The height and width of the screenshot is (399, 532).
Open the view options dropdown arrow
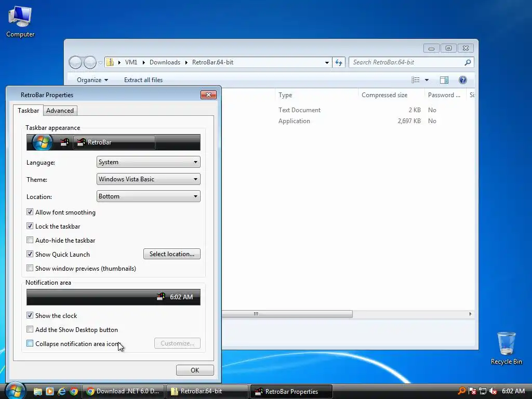click(427, 80)
